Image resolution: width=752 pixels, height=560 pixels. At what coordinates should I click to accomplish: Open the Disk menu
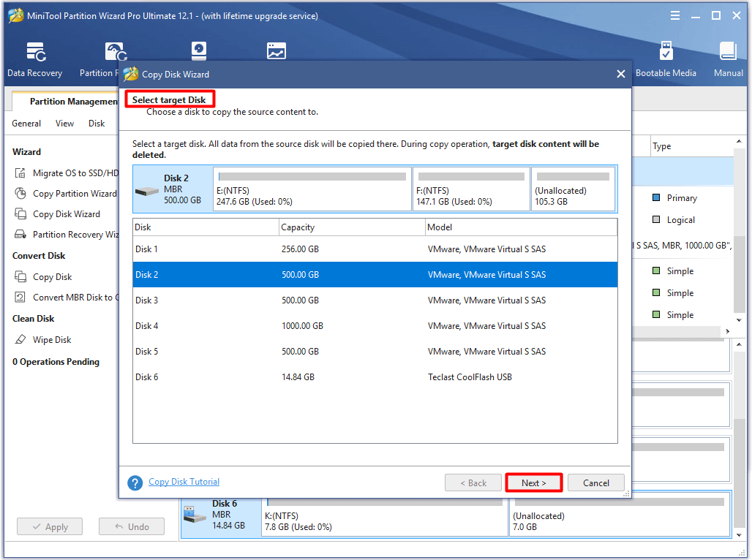[97, 124]
